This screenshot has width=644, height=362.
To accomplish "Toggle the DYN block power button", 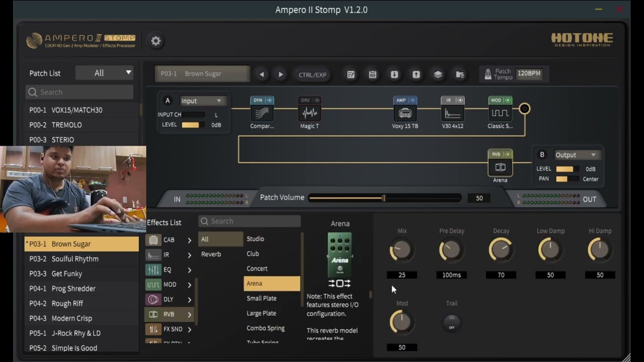I will pos(270,100).
